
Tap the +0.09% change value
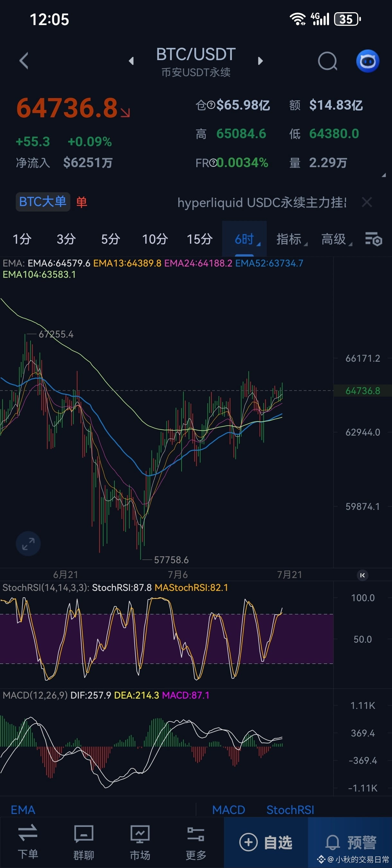coord(90,142)
